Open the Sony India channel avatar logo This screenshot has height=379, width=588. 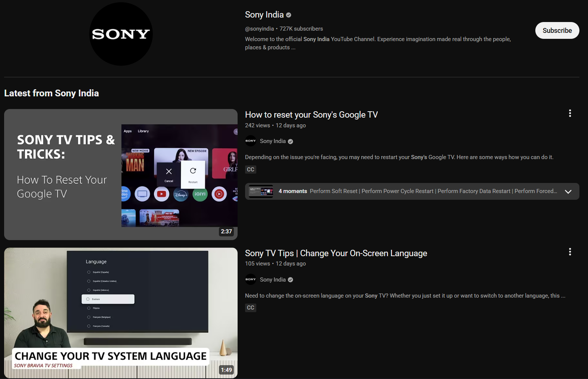[121, 34]
